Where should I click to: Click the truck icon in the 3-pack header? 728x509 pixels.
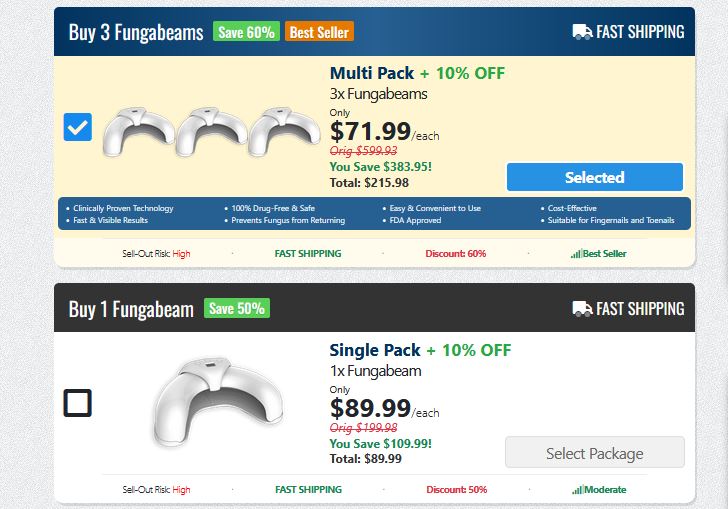tap(582, 32)
